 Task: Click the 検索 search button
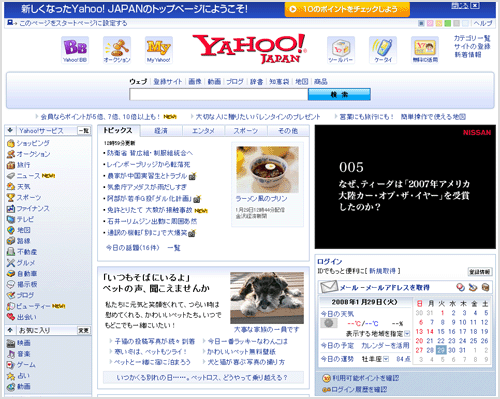pos(339,94)
